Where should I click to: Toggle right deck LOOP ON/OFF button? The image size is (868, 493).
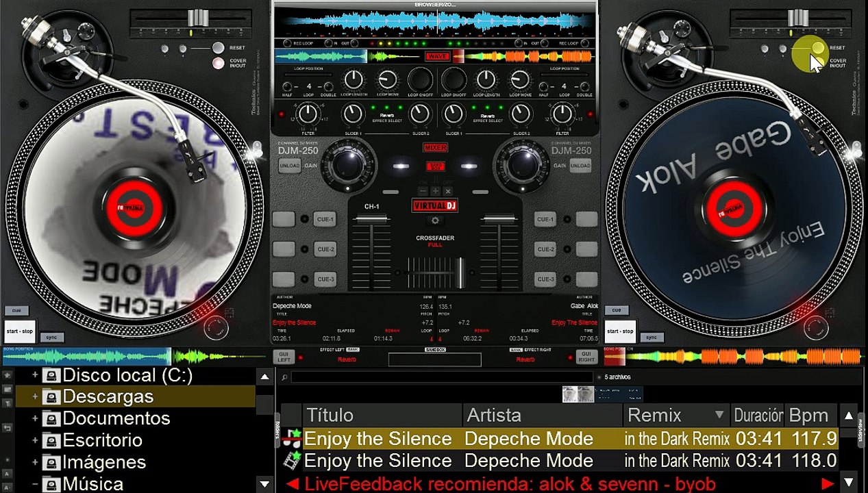pyautogui.click(x=454, y=80)
